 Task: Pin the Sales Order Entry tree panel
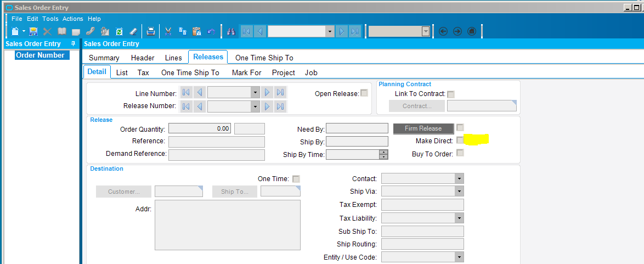point(73,43)
